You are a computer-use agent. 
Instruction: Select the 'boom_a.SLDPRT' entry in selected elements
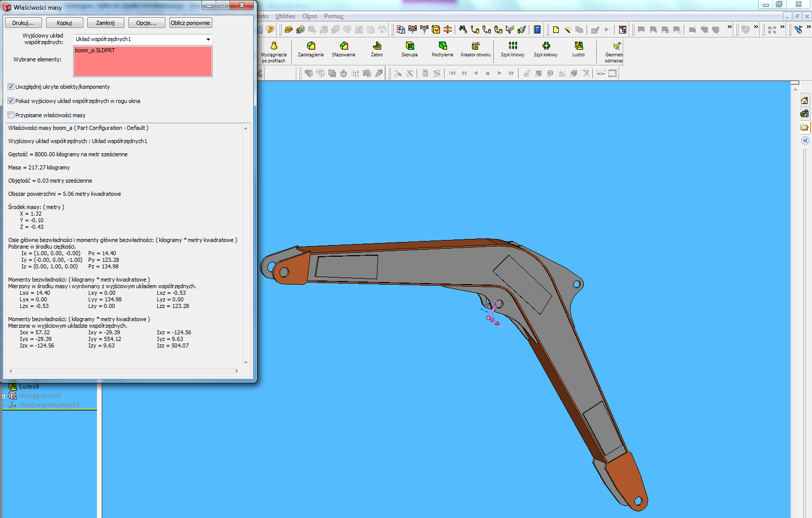(x=95, y=50)
